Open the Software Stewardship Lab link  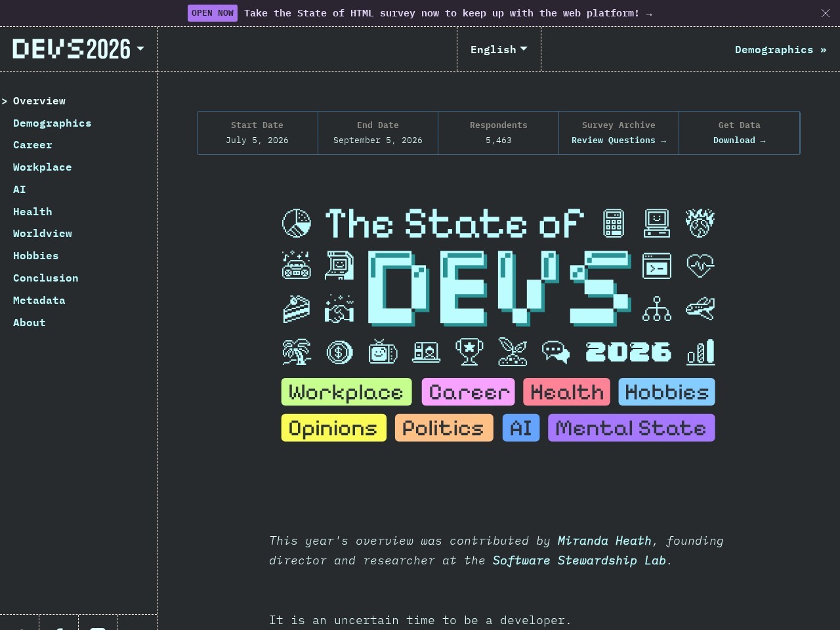(579, 560)
